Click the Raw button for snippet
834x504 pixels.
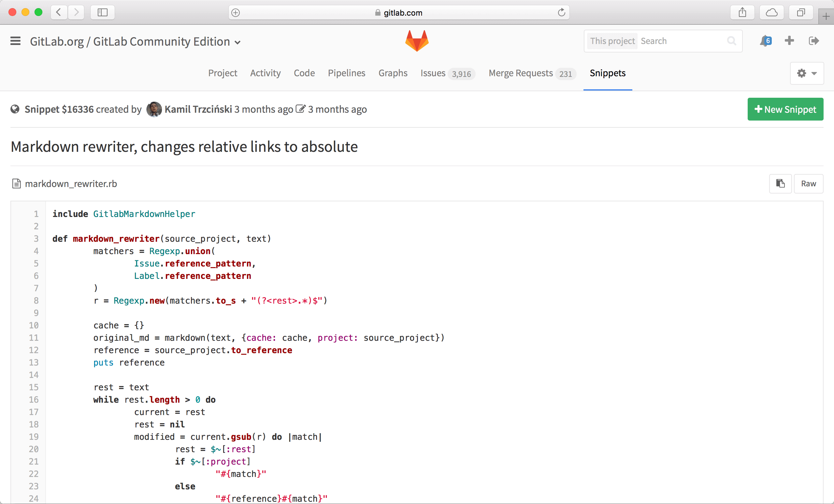pos(808,183)
